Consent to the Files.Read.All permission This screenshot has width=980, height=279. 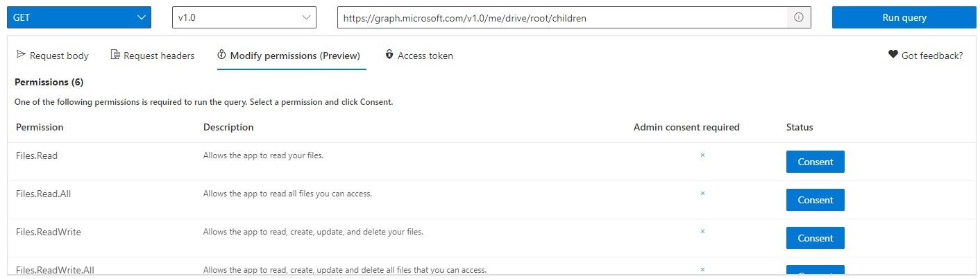[815, 200]
